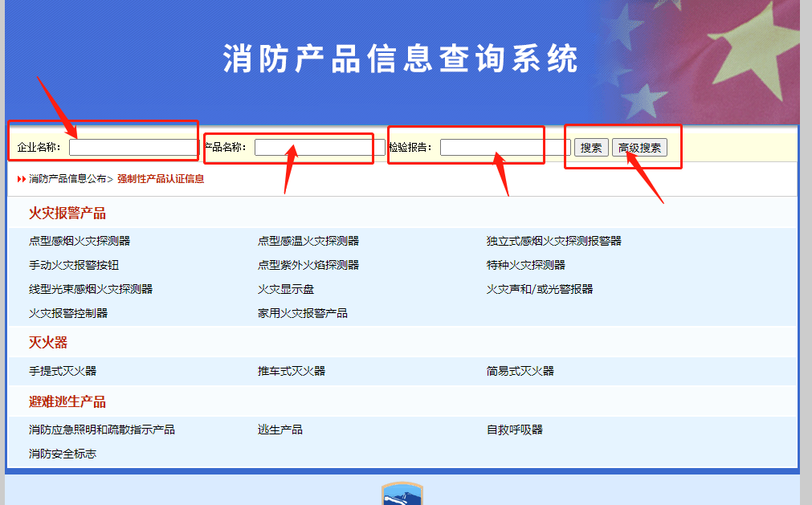Click the 高级搜索 advanced search button
The height and width of the screenshot is (505, 812).
coord(639,148)
